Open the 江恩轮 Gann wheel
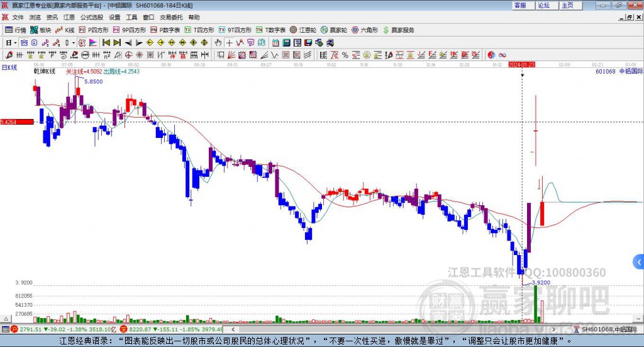The image size is (644, 347). tap(303, 30)
